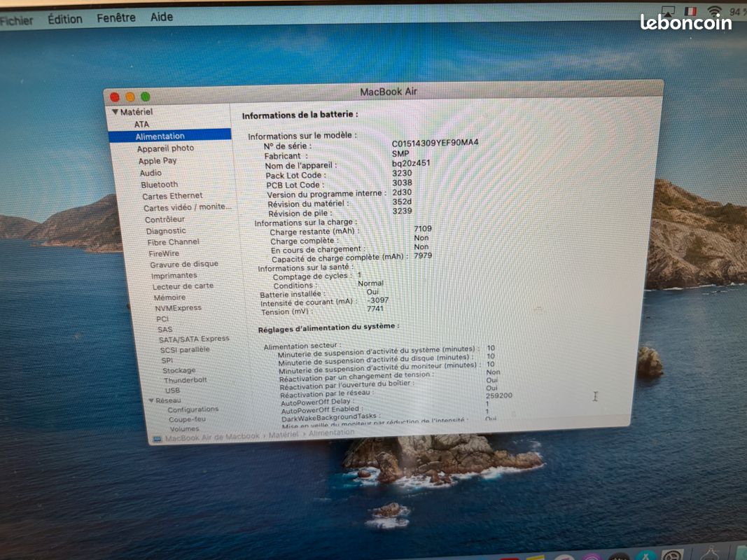
Task: Select ATA in the sidebar
Action: 141,125
